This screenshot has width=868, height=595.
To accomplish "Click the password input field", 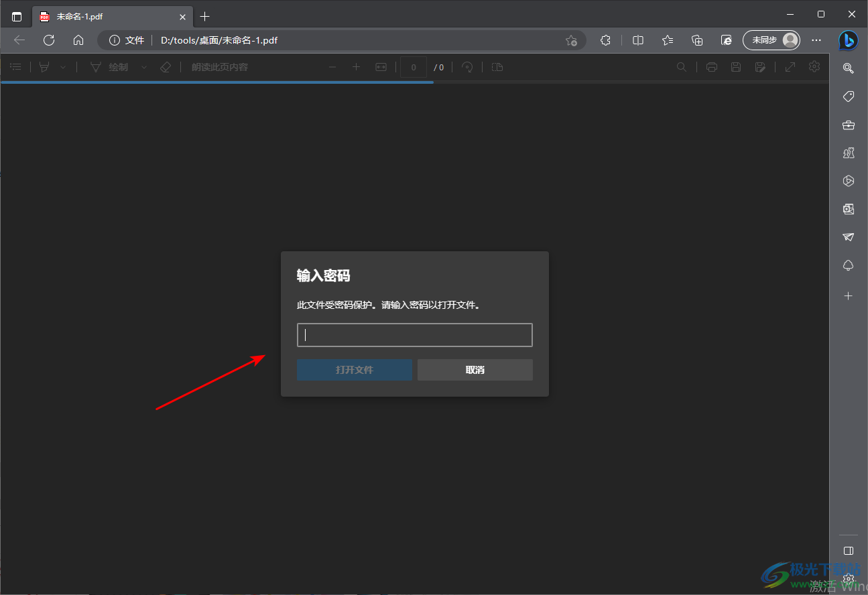I will coord(415,335).
